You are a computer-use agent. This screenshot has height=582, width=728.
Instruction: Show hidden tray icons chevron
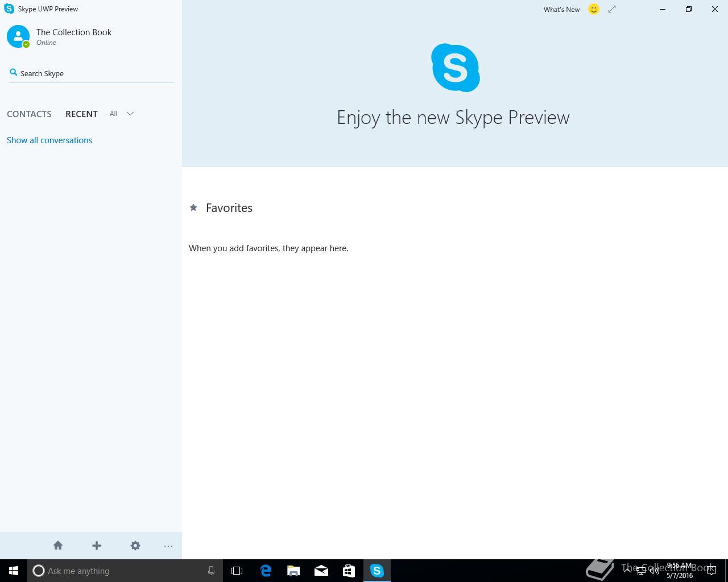tap(627, 571)
